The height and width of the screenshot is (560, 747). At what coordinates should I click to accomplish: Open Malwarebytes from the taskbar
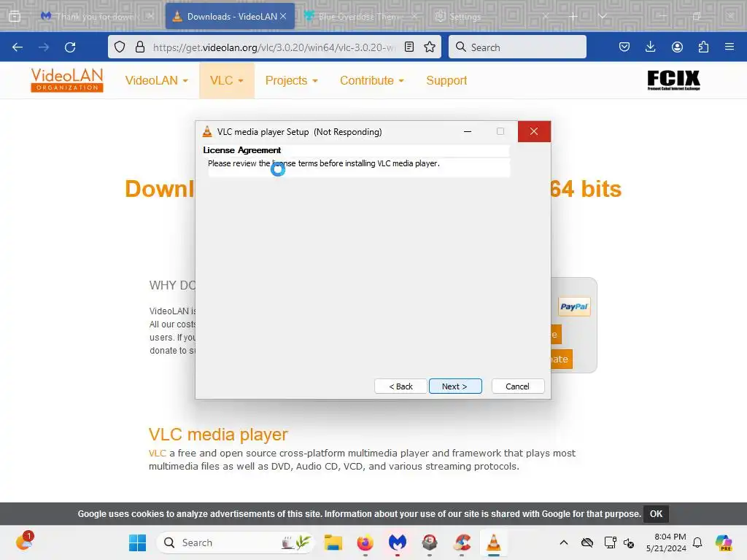[x=398, y=542]
